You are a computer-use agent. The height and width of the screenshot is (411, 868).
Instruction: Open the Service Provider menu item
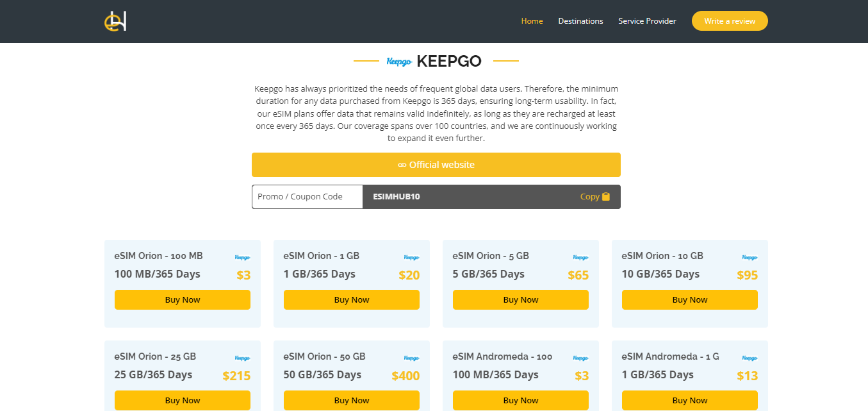coord(647,21)
